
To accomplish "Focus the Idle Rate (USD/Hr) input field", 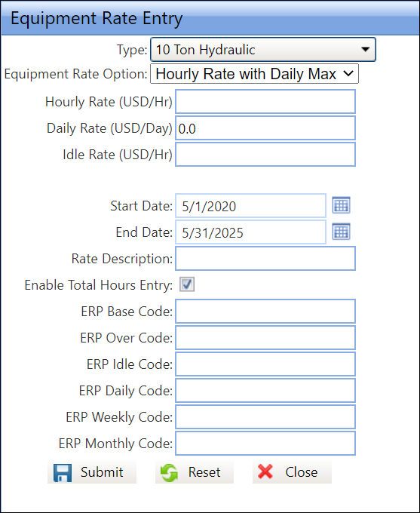I will pyautogui.click(x=265, y=155).
